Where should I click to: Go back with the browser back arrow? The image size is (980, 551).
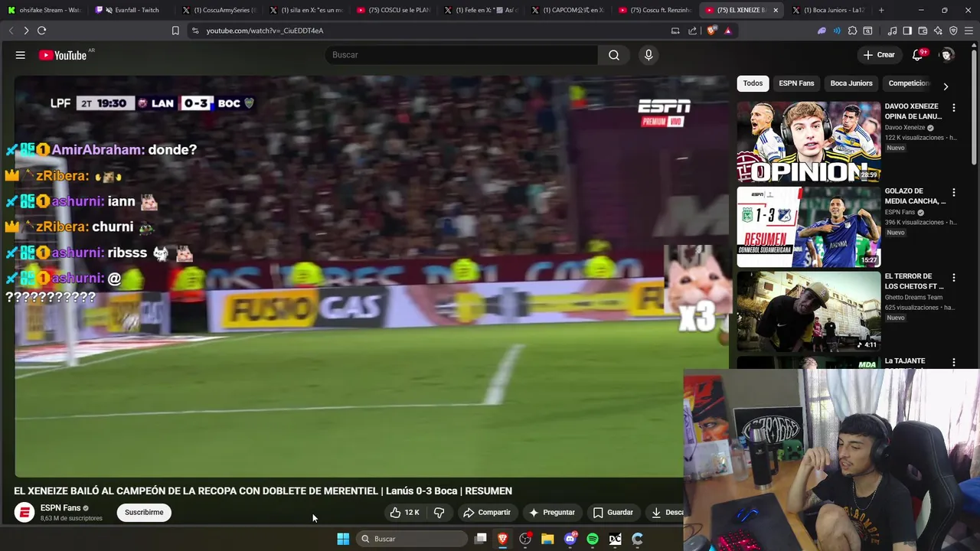[11, 31]
